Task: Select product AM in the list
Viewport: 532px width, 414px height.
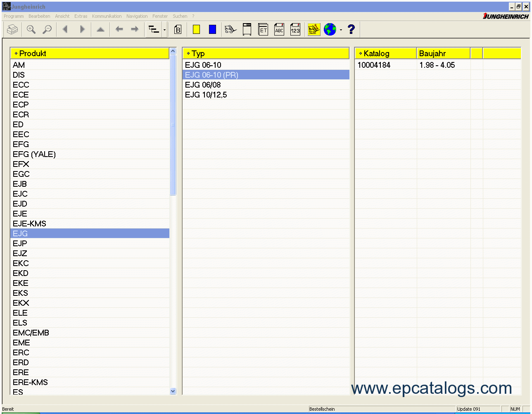Action: click(90, 65)
